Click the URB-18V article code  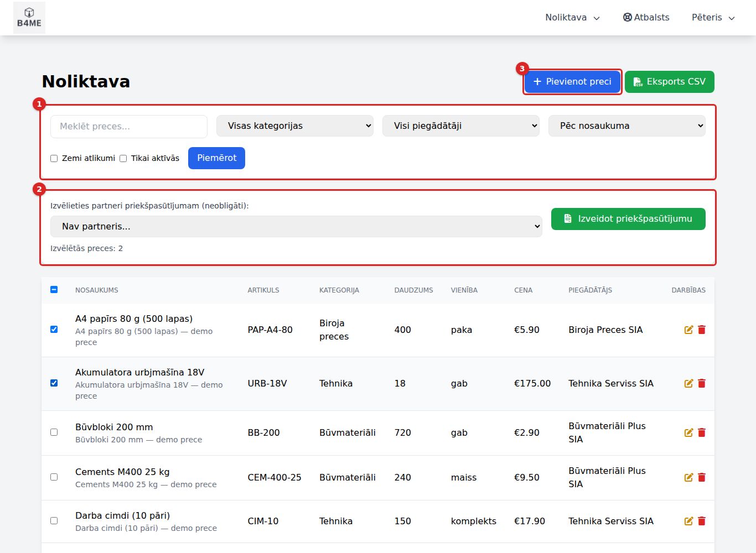(x=267, y=383)
